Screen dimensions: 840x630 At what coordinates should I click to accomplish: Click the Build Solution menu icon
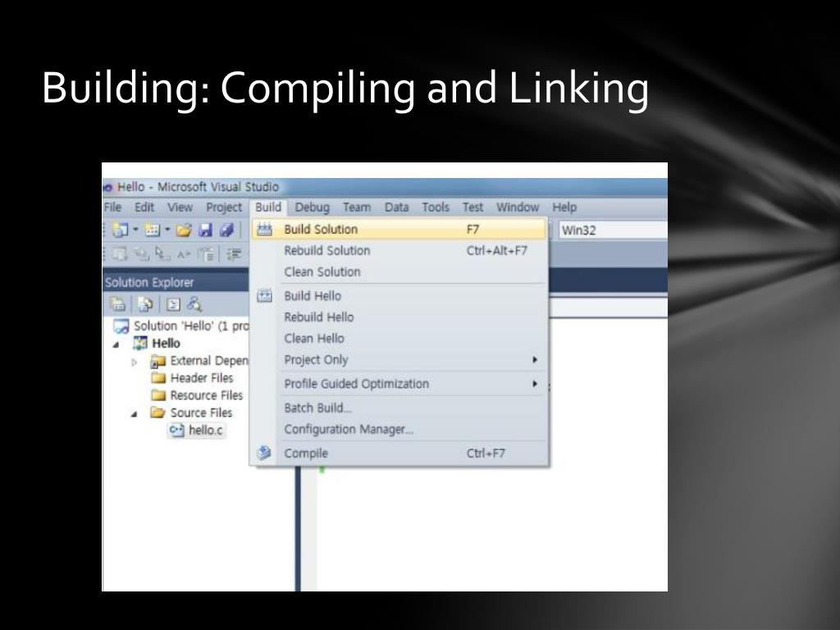pos(265,230)
